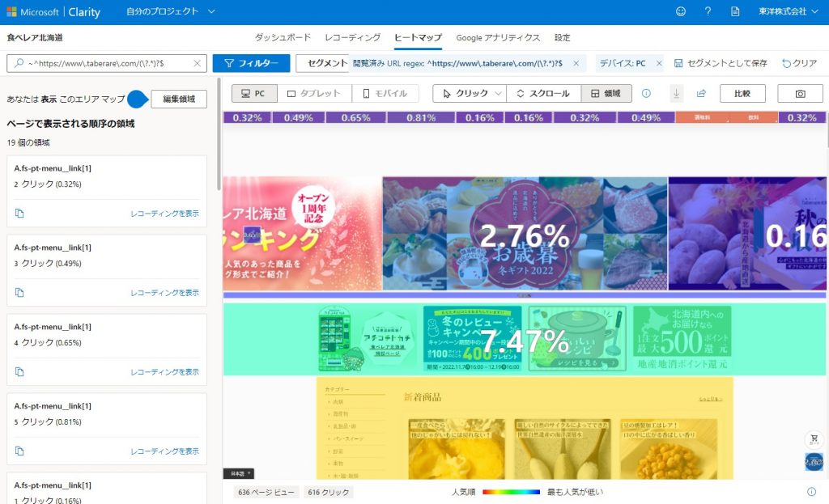Click the magnifier icon in URL search
The height and width of the screenshot is (504, 829).
click(x=19, y=63)
